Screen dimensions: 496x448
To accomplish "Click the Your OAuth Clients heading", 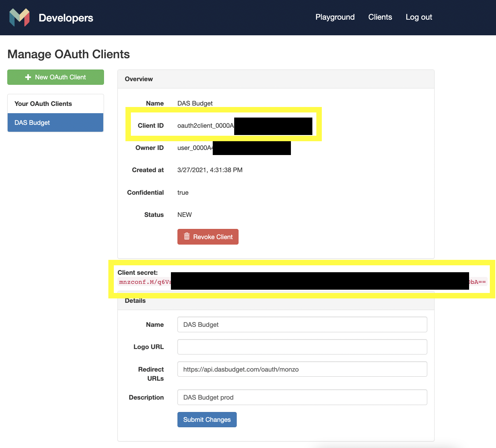I will (43, 104).
